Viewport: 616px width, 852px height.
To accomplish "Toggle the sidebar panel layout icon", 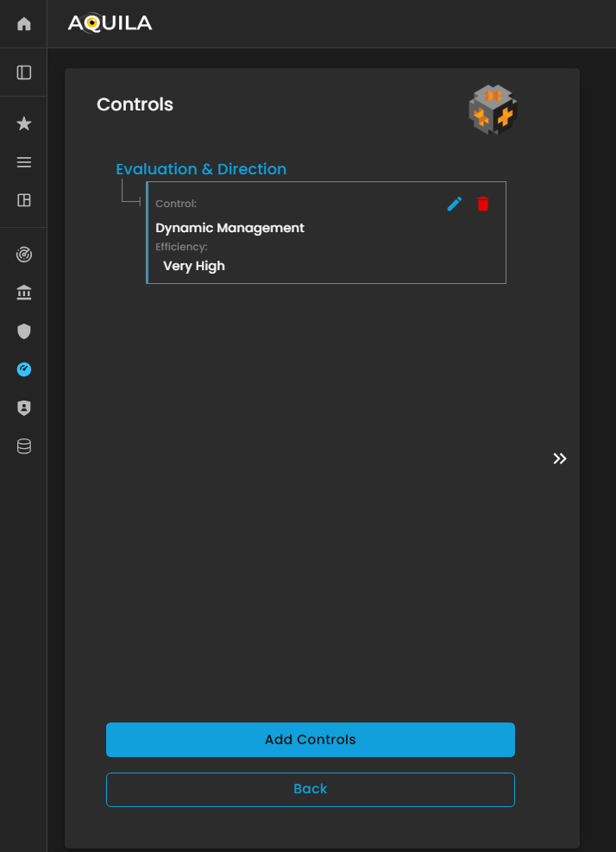I will point(24,73).
